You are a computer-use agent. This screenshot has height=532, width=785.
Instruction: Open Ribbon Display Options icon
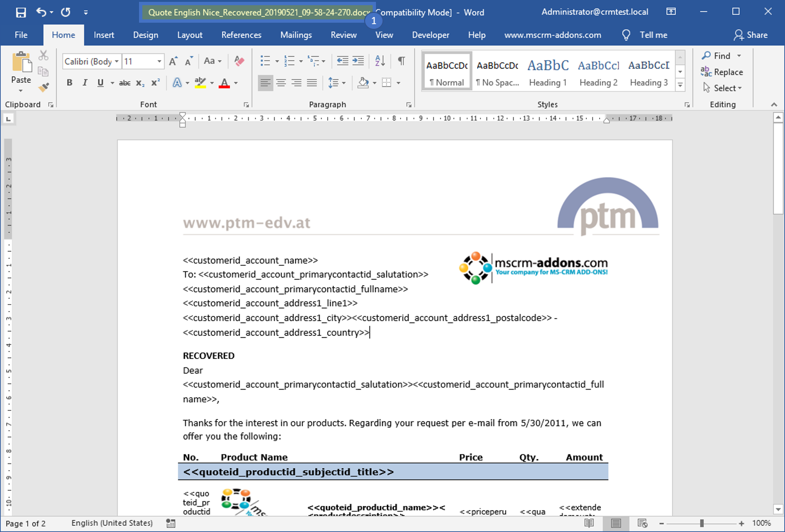click(x=671, y=12)
